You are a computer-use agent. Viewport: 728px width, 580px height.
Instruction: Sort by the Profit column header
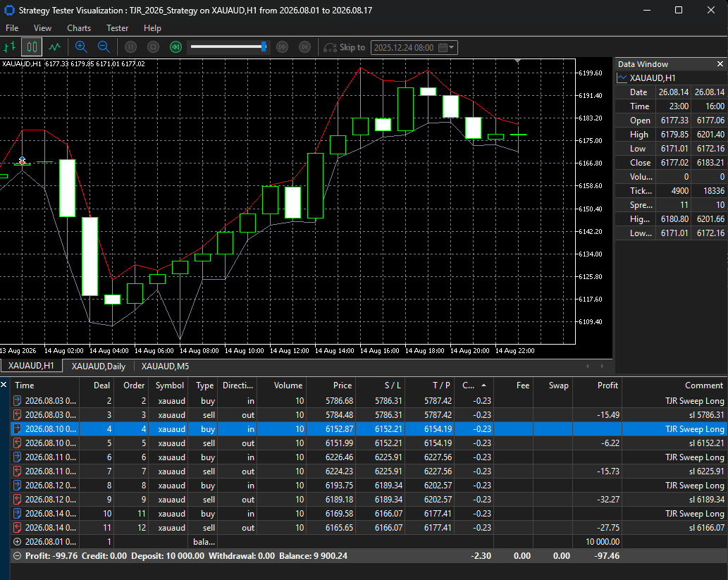(x=597, y=385)
